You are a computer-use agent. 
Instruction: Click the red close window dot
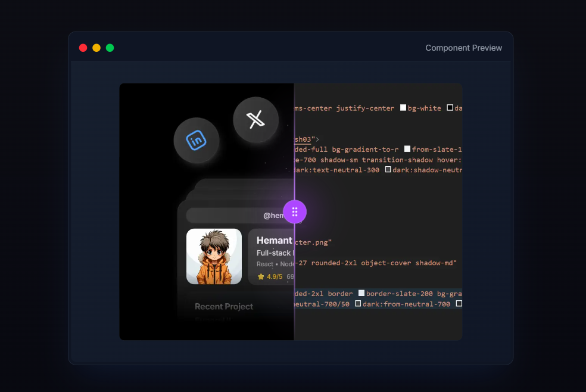83,48
